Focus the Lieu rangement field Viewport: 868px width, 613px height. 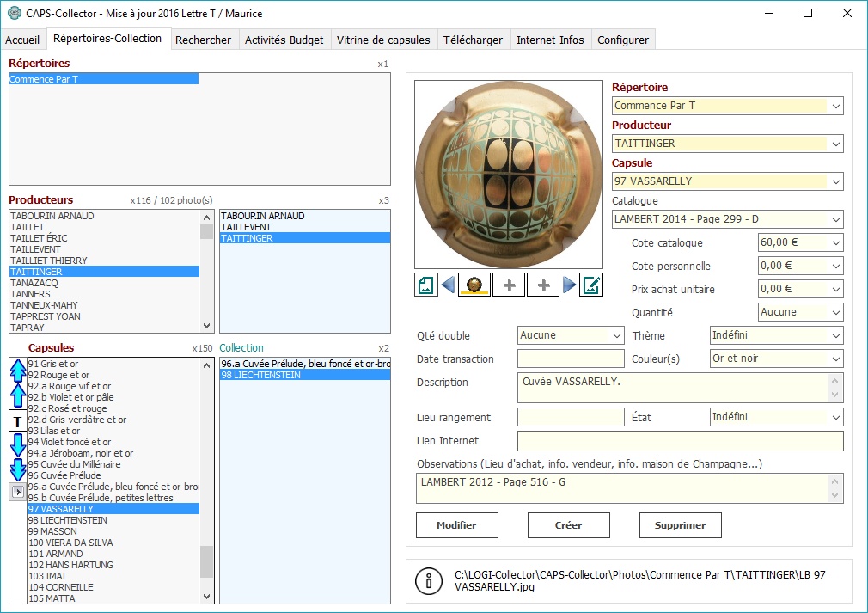tap(571, 417)
